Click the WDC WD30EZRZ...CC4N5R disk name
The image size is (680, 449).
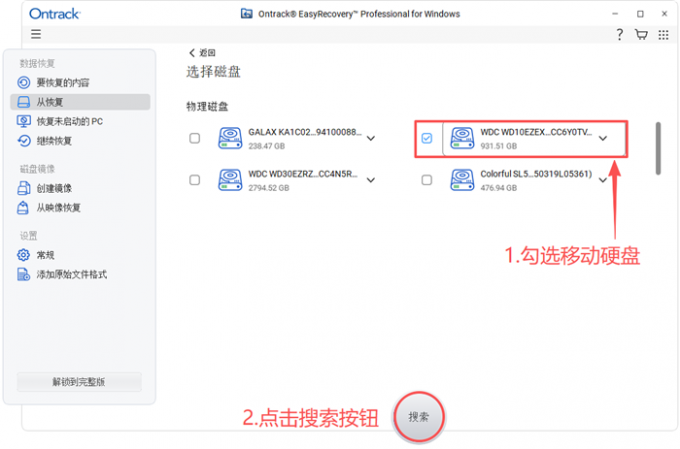(x=303, y=174)
